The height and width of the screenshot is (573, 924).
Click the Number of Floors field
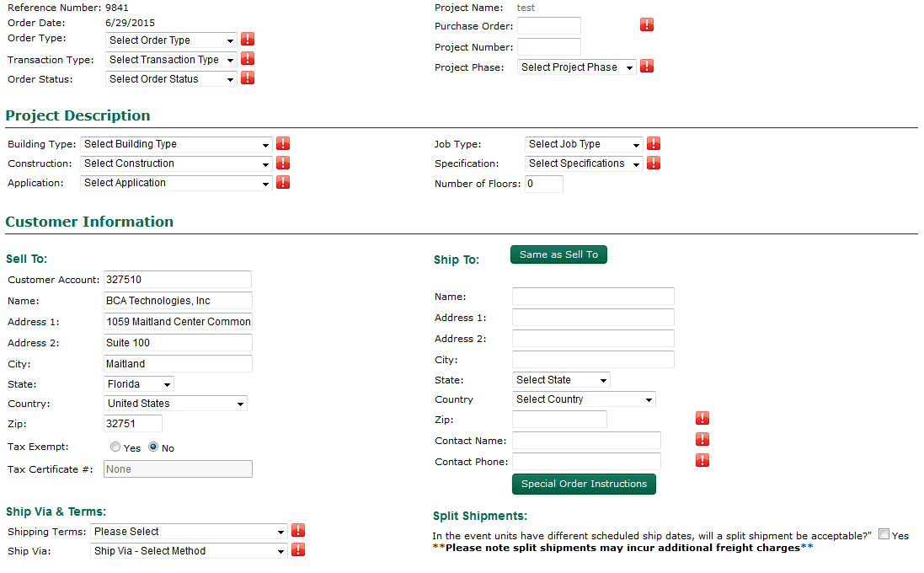point(544,184)
